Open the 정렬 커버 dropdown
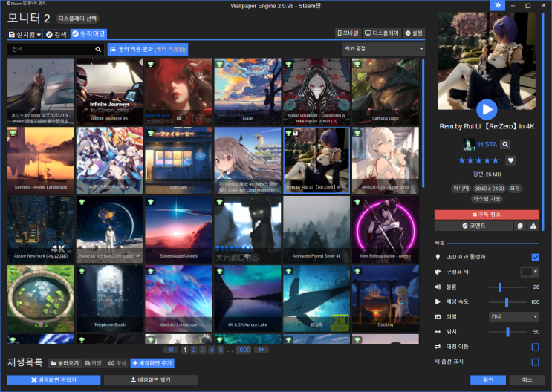The height and width of the screenshot is (392, 552). coord(514,317)
